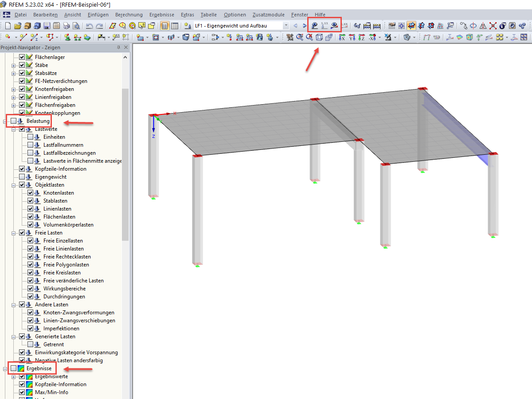Select the Wirkungsbereiche tree item
The width and height of the screenshot is (532, 399).
coord(65,289)
